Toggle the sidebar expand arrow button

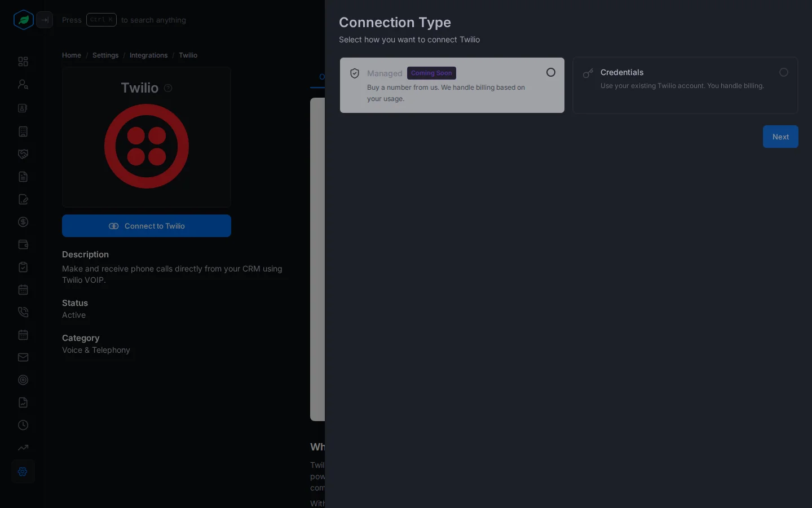click(45, 20)
